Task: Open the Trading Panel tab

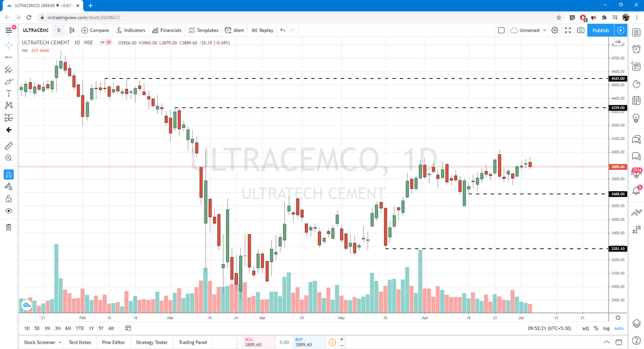Action: tap(193, 342)
